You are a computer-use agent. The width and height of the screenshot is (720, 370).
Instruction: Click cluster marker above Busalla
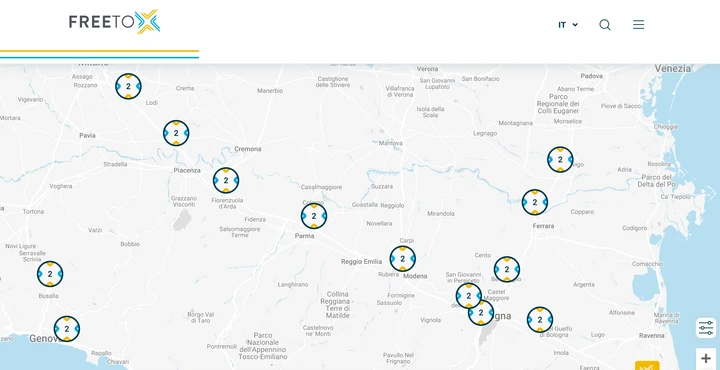50,274
